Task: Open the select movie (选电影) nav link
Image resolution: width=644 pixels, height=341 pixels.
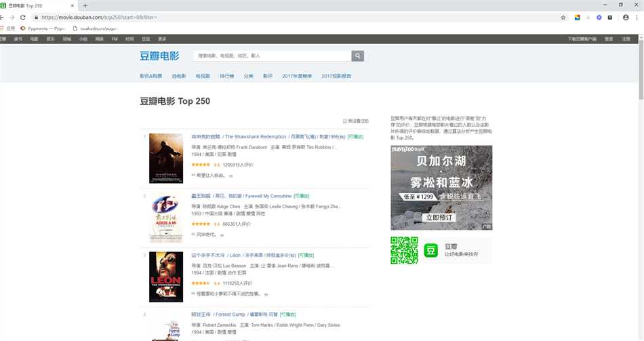Action: [179, 76]
